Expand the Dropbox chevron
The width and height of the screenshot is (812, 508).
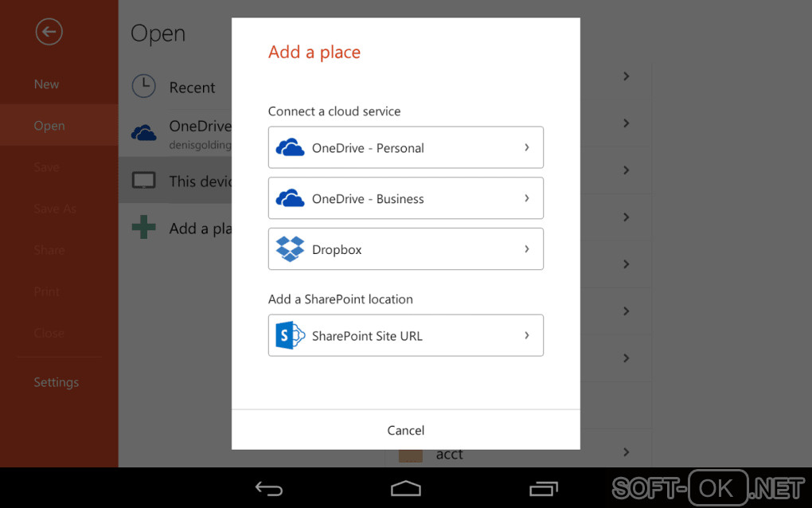(x=527, y=249)
